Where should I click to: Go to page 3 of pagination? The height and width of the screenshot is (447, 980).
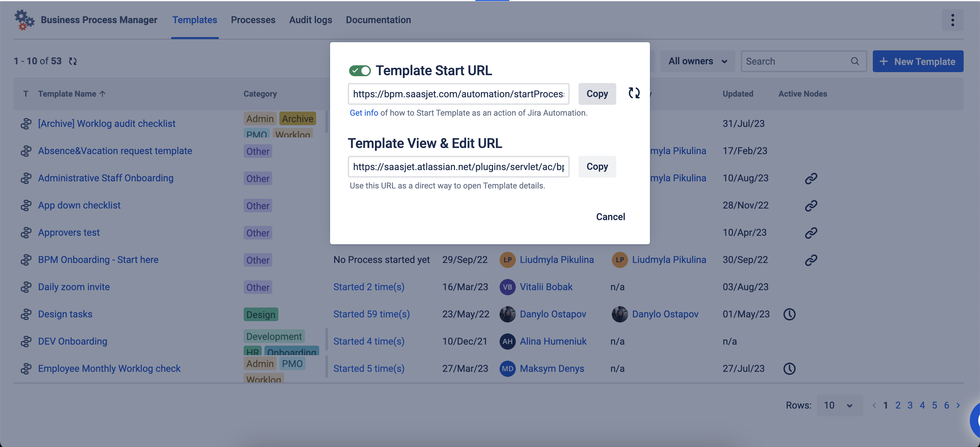coord(910,405)
